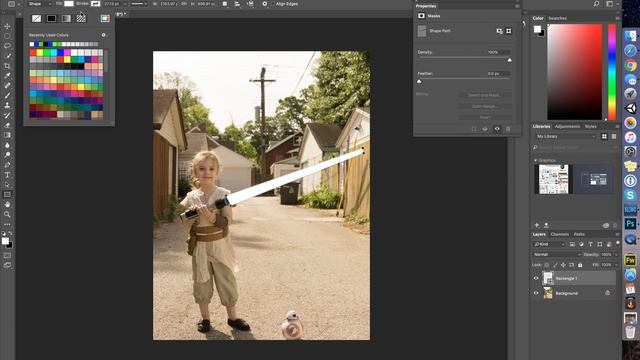Image resolution: width=640 pixels, height=360 pixels.
Task: Click the Stroke color swatch in options bar
Action: coord(96,4)
